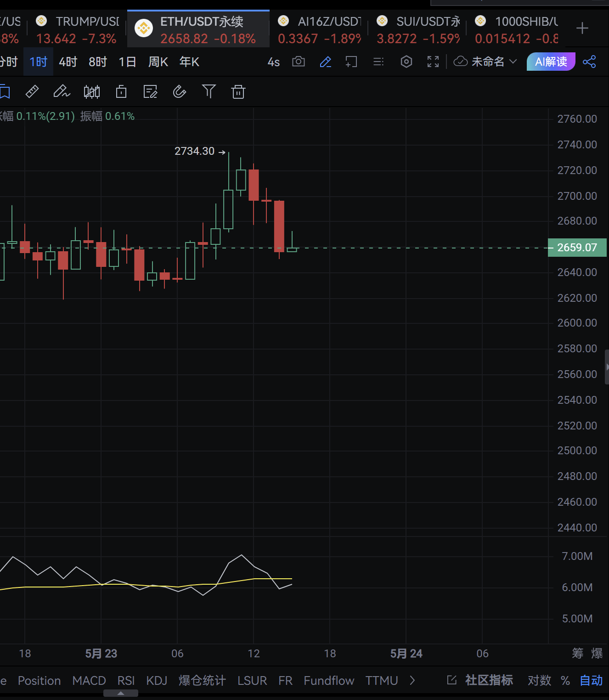Image resolution: width=609 pixels, height=700 pixels.
Task: Share the chart via share icon
Action: (589, 62)
